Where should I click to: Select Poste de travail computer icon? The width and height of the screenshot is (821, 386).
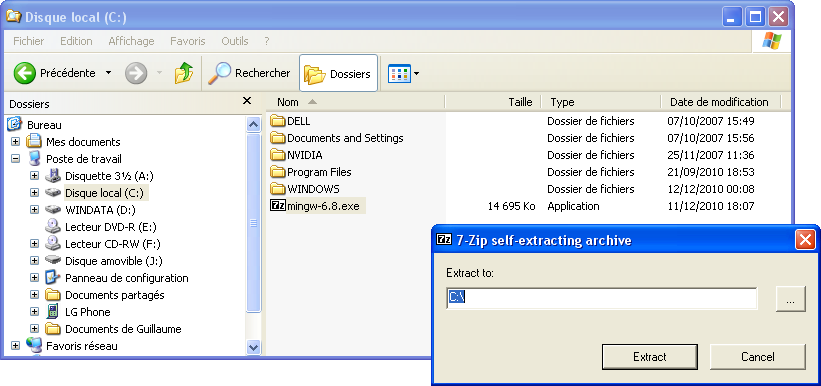pos(34,158)
